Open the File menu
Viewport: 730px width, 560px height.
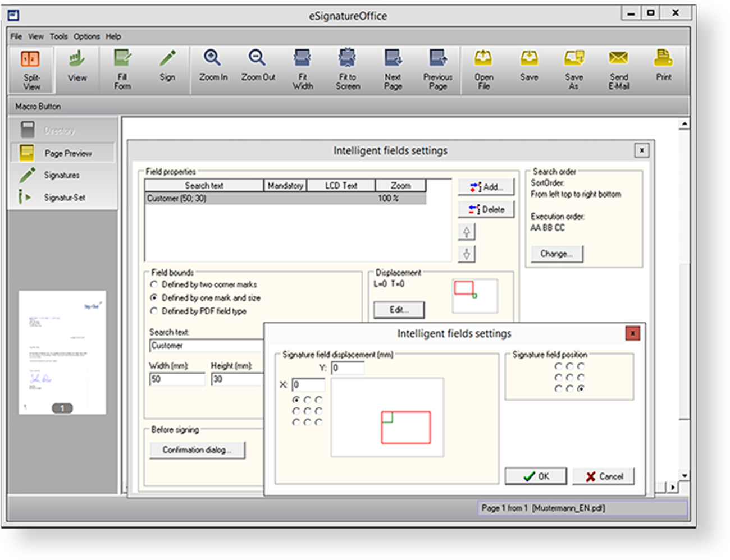pos(16,36)
